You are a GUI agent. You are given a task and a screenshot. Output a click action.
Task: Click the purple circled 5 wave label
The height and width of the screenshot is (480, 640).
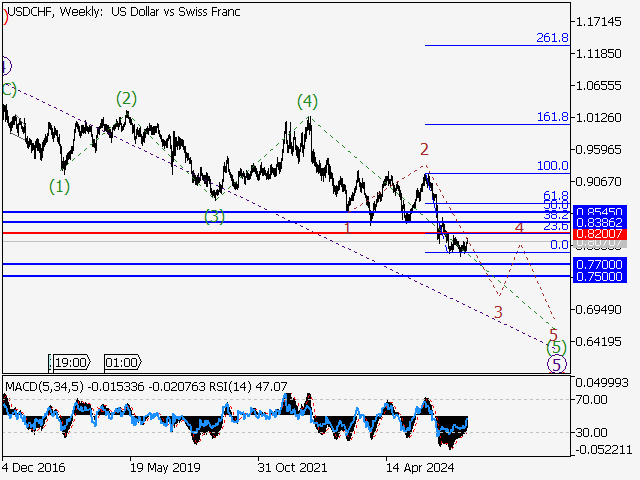click(x=557, y=364)
